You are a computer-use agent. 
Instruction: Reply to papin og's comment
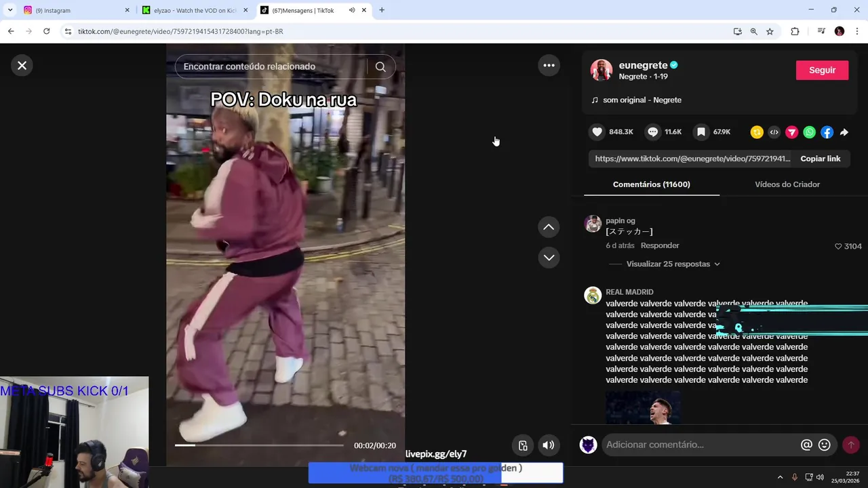coord(660,245)
